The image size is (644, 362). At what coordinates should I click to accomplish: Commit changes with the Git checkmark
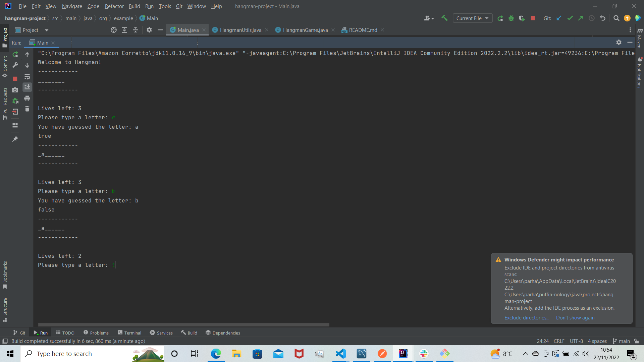pyautogui.click(x=570, y=18)
